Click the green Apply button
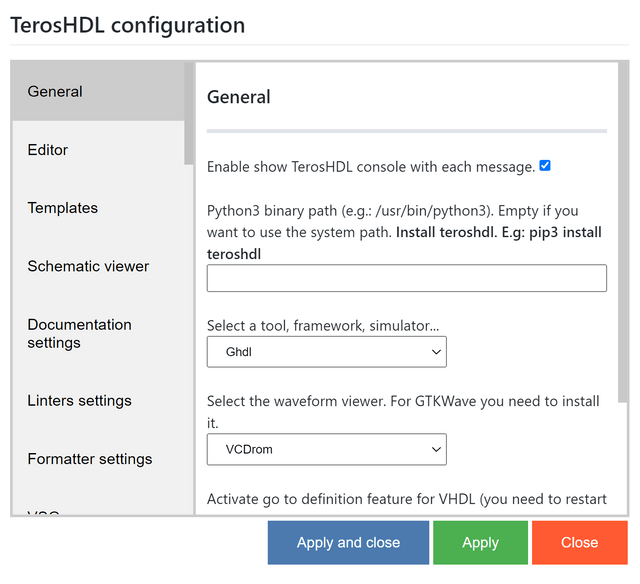Screen dimensions: 640x584 point(480,543)
